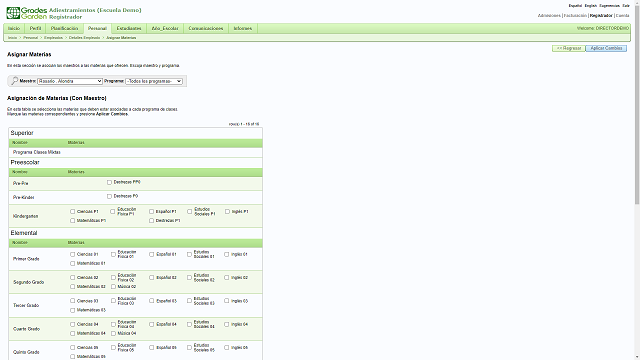This screenshot has height=360, width=640.
Task: Open the Perfil tab
Action: pos(35,28)
